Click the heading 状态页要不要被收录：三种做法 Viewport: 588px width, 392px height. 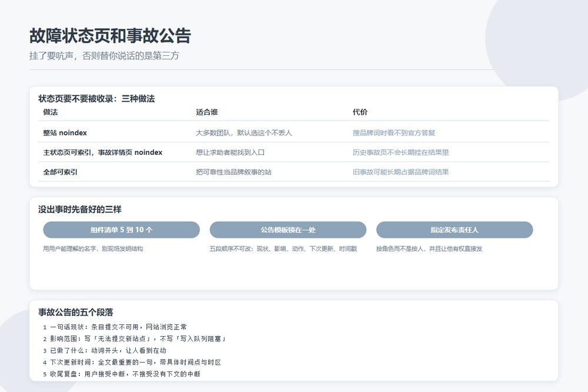tap(96, 99)
